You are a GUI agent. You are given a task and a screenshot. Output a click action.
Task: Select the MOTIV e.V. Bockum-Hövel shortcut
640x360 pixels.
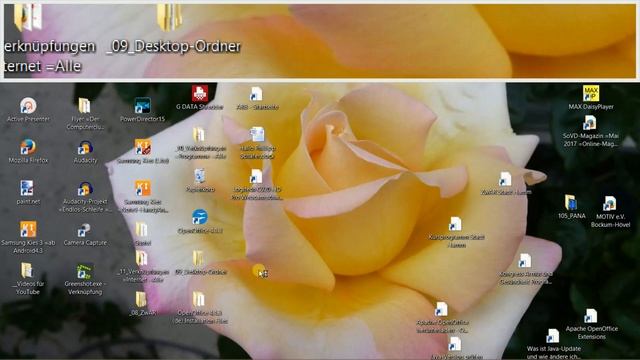610,204
